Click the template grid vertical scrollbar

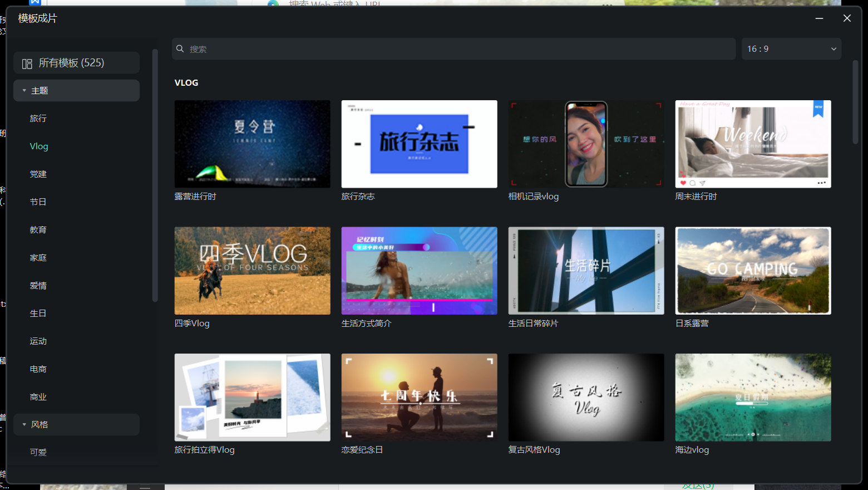point(855,103)
